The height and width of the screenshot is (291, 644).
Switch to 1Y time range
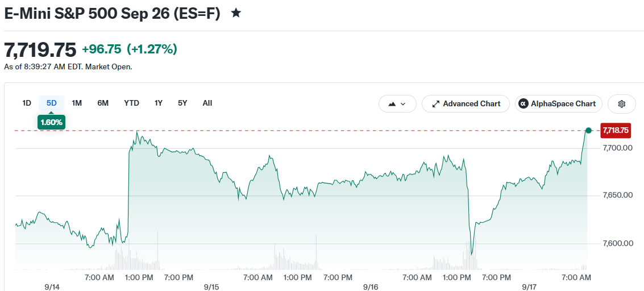(x=158, y=103)
